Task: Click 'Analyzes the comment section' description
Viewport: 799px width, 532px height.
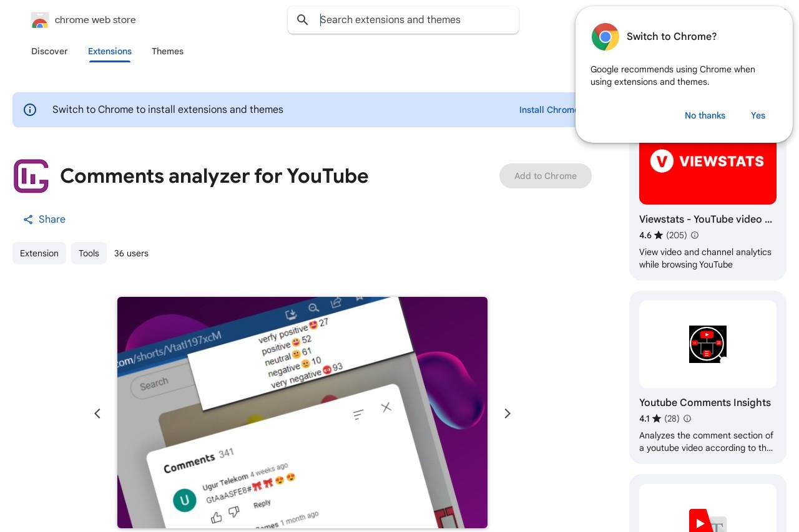Action: 706,442
